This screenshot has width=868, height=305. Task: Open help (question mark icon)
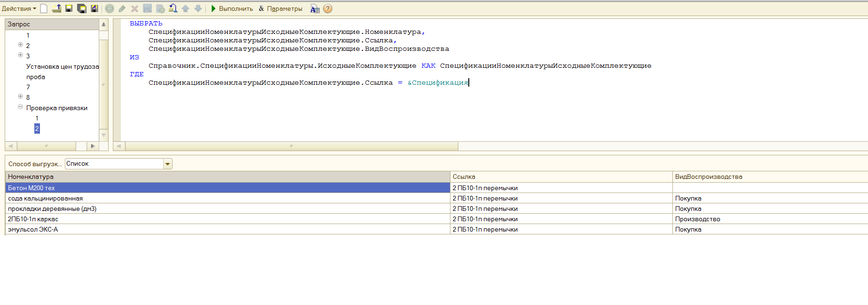coord(328,8)
